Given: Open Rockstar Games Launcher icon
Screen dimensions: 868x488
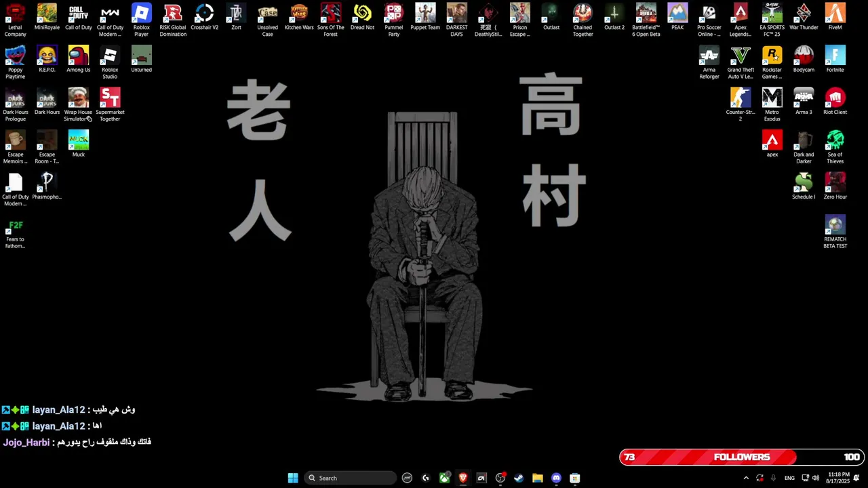Looking at the screenshot, I should point(772,62).
